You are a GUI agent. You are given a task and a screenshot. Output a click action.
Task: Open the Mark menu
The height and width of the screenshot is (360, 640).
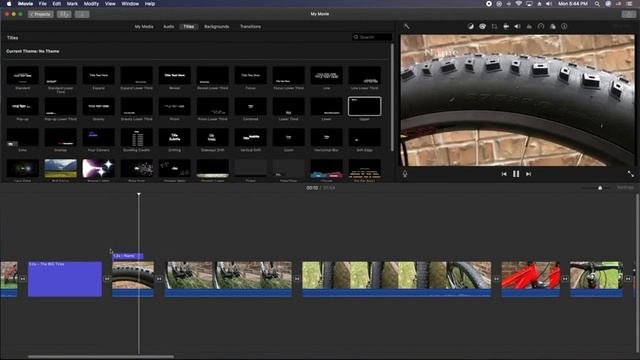[72, 4]
